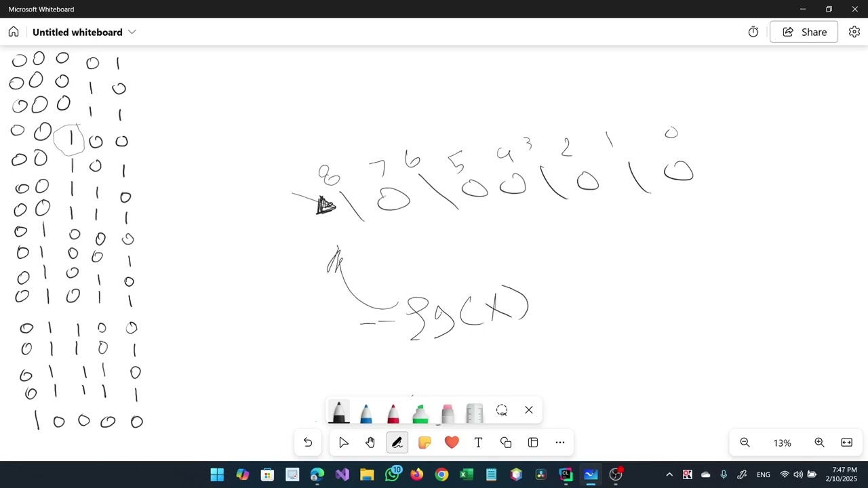Open Google Chrome from taskbar
This screenshot has width=868, height=488.
tap(441, 474)
